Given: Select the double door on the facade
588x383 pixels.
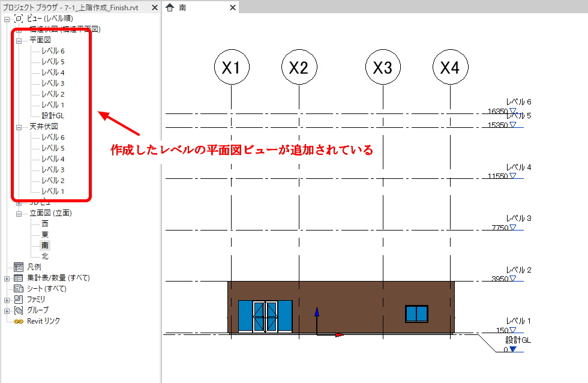Looking at the screenshot, I should 265,316.
